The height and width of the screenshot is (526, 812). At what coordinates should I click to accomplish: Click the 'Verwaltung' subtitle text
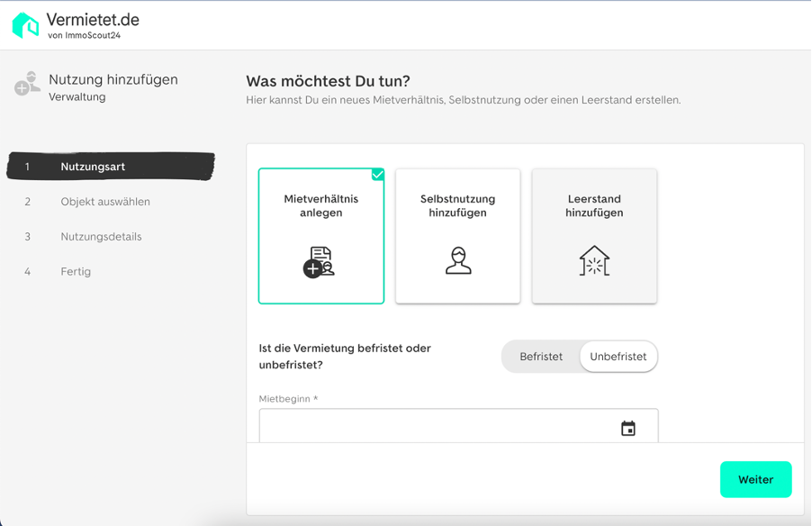click(77, 97)
